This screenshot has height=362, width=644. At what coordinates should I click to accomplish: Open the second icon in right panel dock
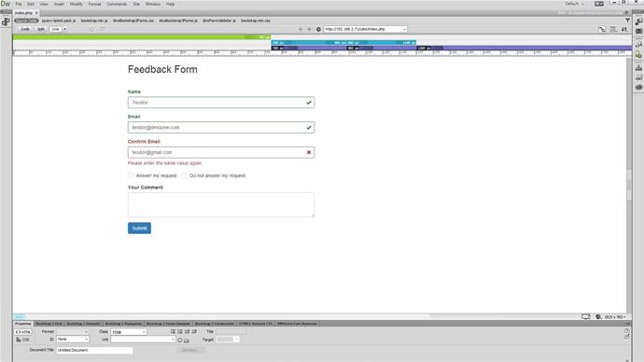[638, 31]
